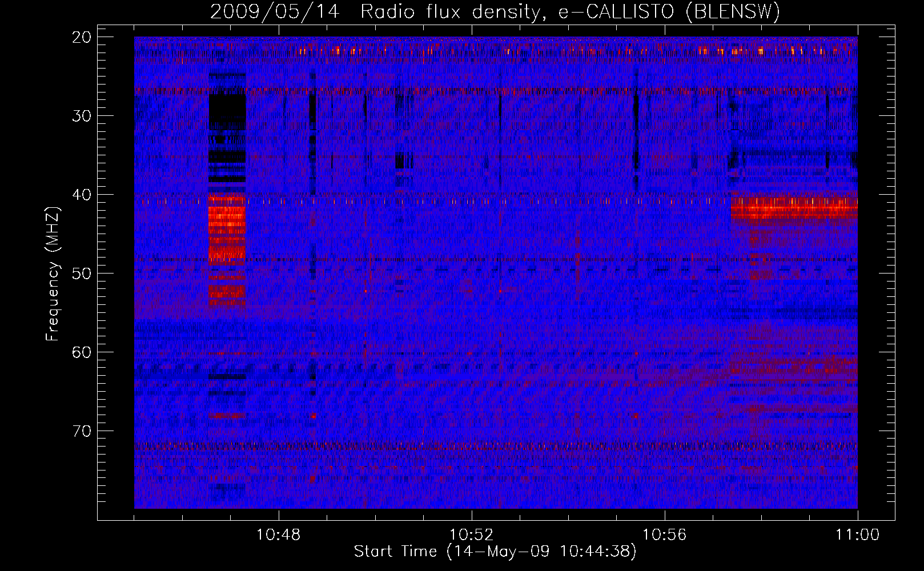Image resolution: width=924 pixels, height=571 pixels.
Task: Click the 'Frequency (MHZ)' axis label
Action: [53, 274]
